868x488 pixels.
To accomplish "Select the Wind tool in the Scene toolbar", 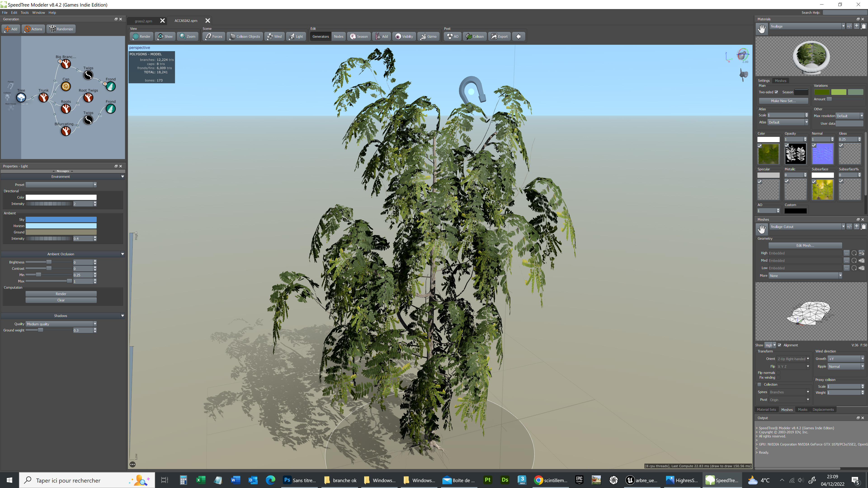I will tap(274, 36).
